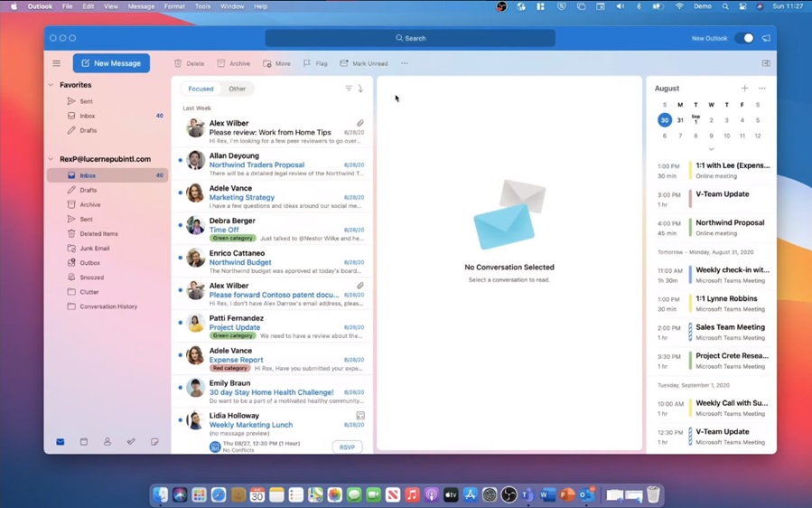
Task: Open Patti Fernandez's Project Update email
Action: (272, 326)
